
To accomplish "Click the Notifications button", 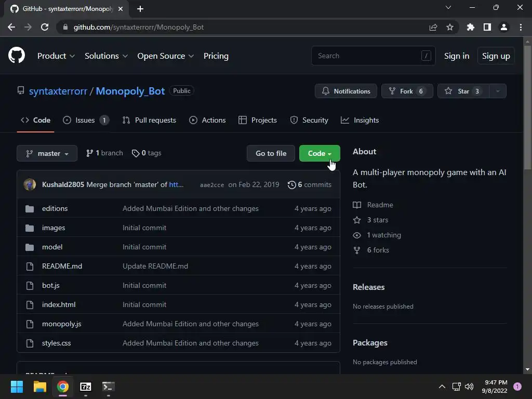I will (345, 91).
